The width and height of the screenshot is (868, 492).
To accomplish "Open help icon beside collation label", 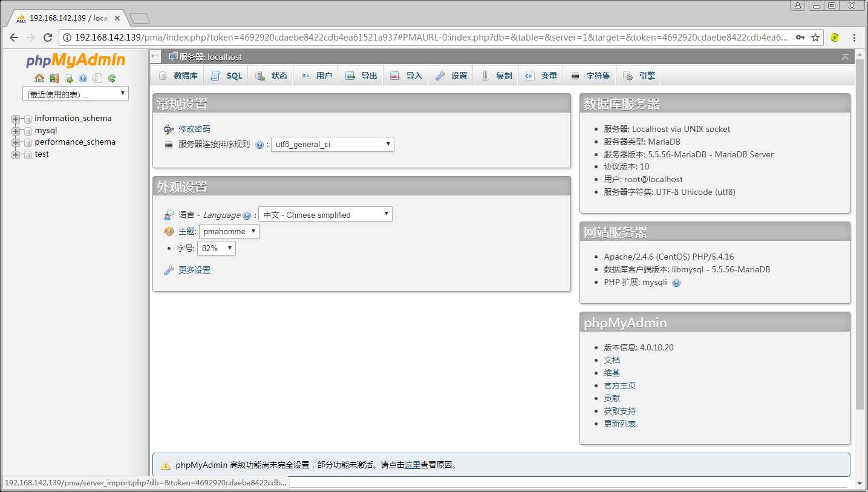I will point(259,145).
